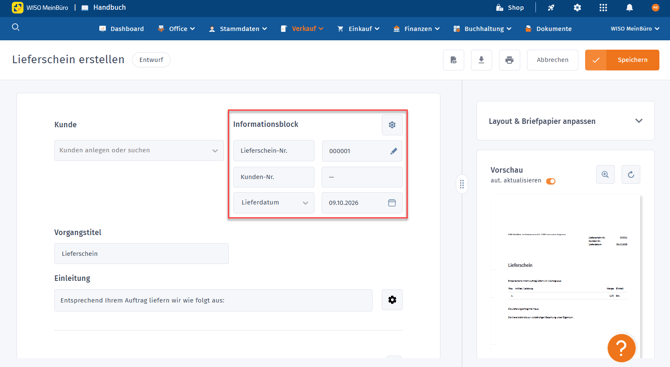The image size is (670, 367).
Task: Open the Office menu
Action: (176, 29)
